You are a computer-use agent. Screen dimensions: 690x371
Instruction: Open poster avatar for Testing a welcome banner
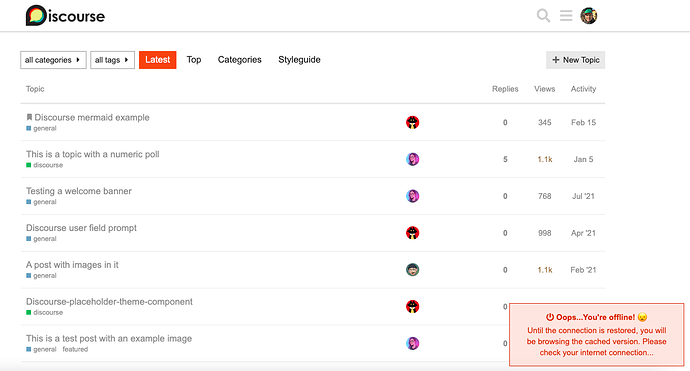point(412,196)
